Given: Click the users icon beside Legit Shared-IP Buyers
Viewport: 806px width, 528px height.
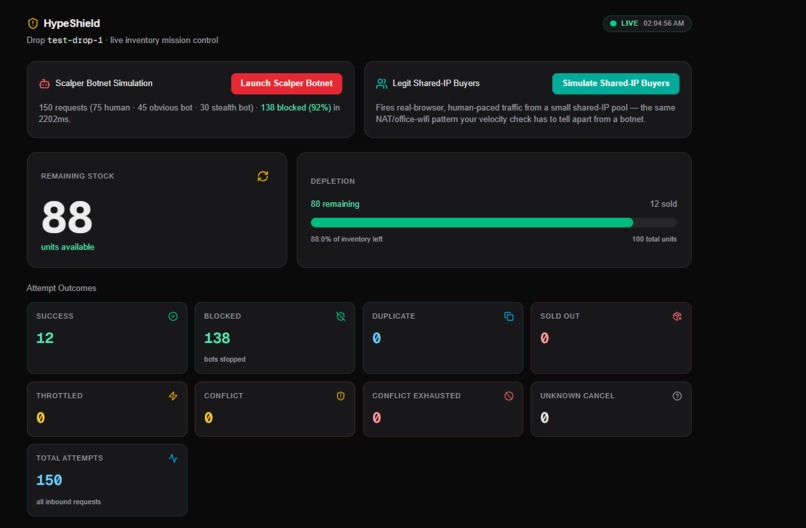Looking at the screenshot, I should coord(381,83).
